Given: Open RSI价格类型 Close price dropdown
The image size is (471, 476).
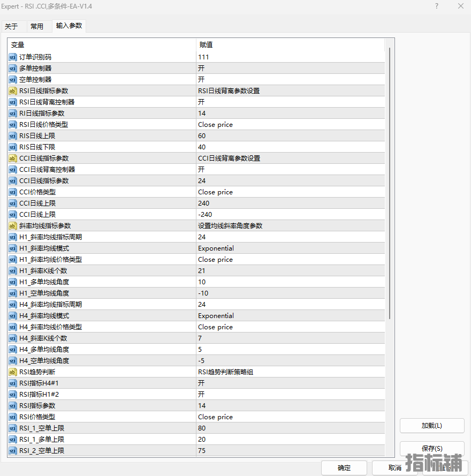Looking at the screenshot, I should click(291, 417).
